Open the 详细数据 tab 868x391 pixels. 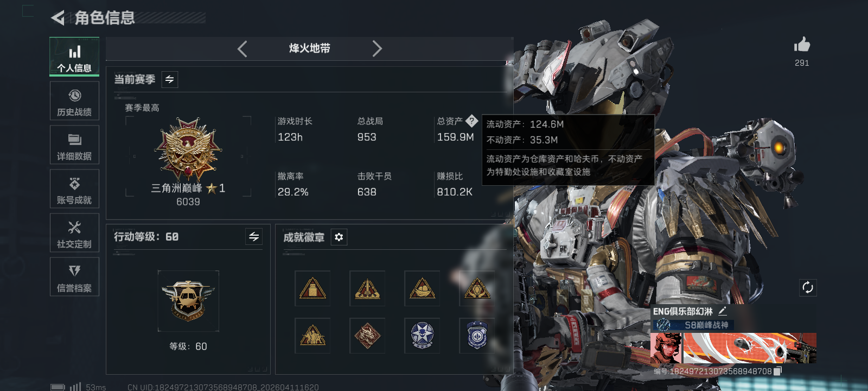(x=74, y=145)
